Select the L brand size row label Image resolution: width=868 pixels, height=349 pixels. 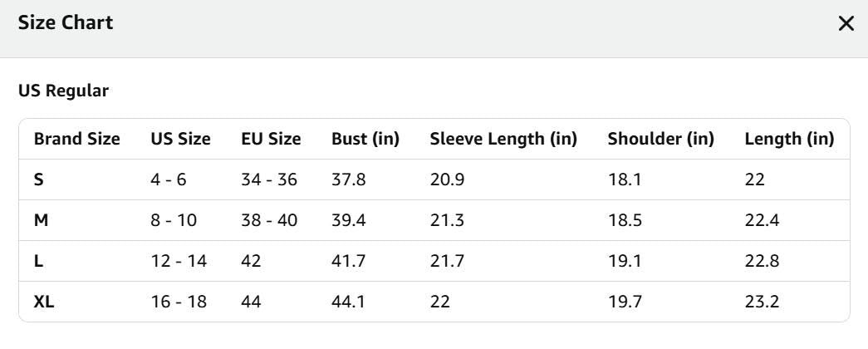(38, 261)
